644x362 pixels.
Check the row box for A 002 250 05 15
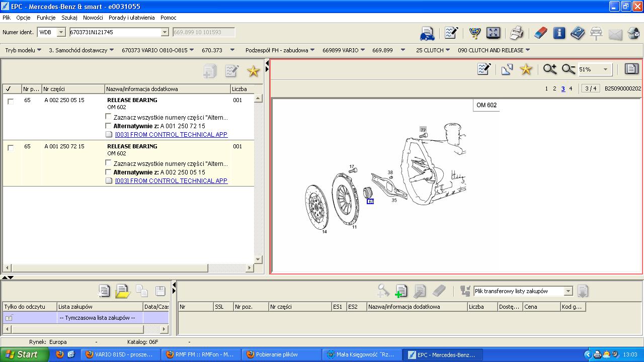[x=11, y=101]
